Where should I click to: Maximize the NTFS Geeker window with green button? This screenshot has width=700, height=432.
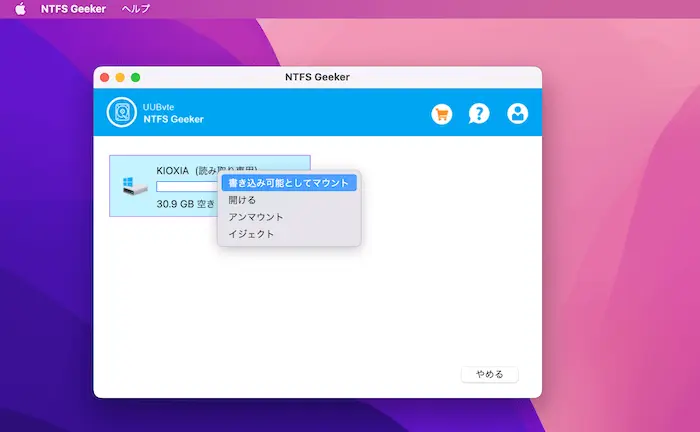coord(135,77)
